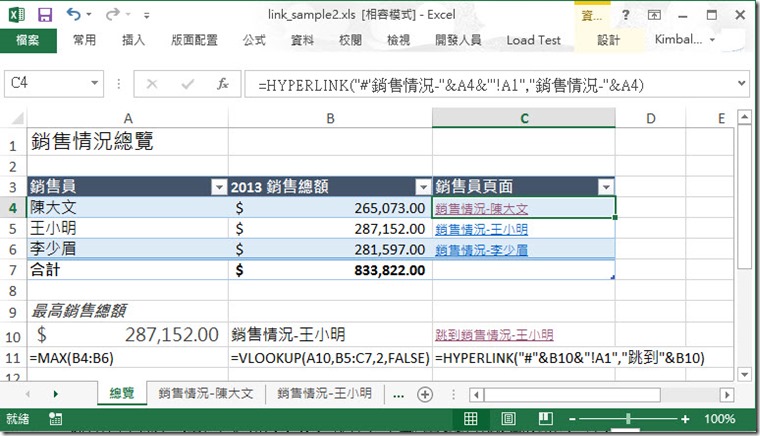The width and height of the screenshot is (760, 436).
Task: Open the 公式 ribbon tab
Action: 254,40
